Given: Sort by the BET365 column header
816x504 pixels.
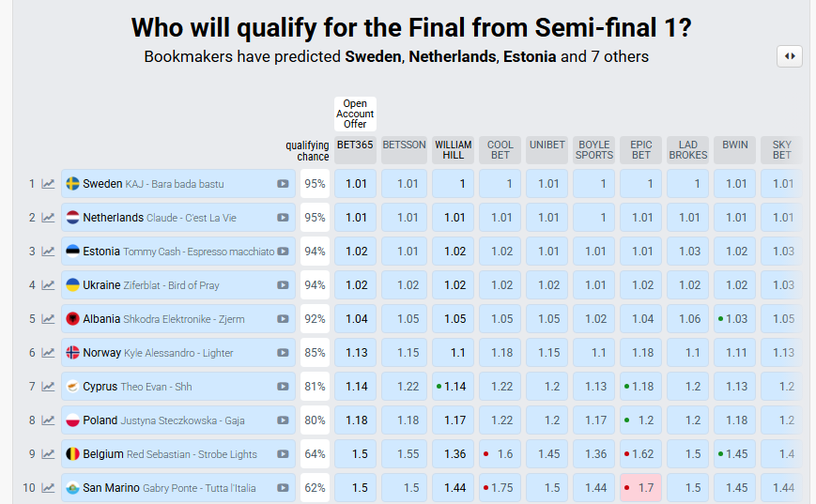Looking at the screenshot, I should [x=356, y=145].
